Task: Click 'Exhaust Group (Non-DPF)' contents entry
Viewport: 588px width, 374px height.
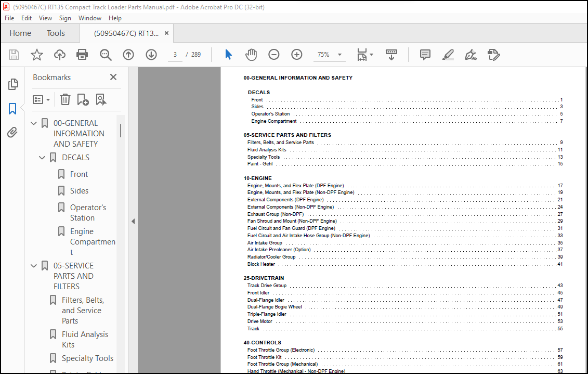Action: pos(275,214)
